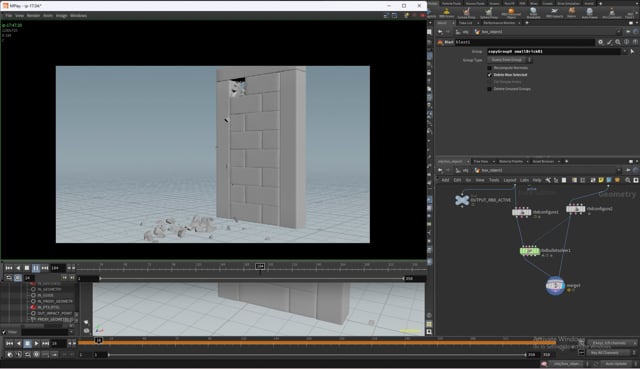Click the parameter search magnifier icon
The height and width of the screenshot is (369, 640).
click(618, 42)
